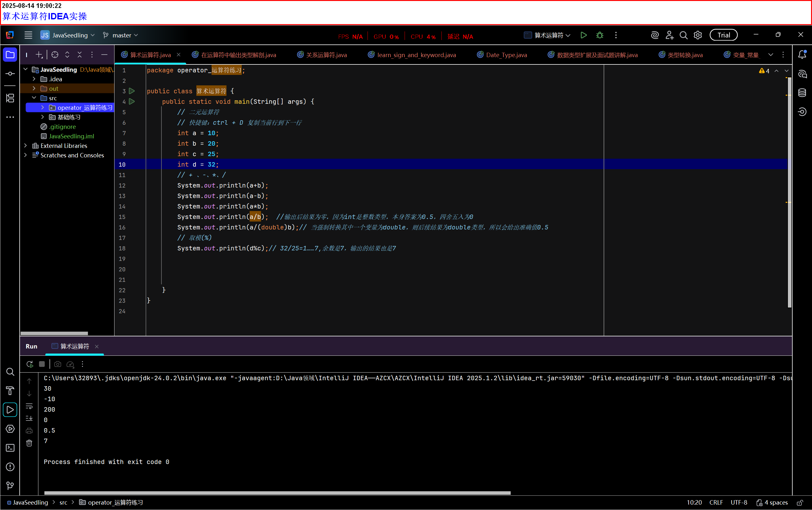Switch to 在运算符中输出类型解剖.java tab
The image size is (812, 510).
pyautogui.click(x=234, y=55)
